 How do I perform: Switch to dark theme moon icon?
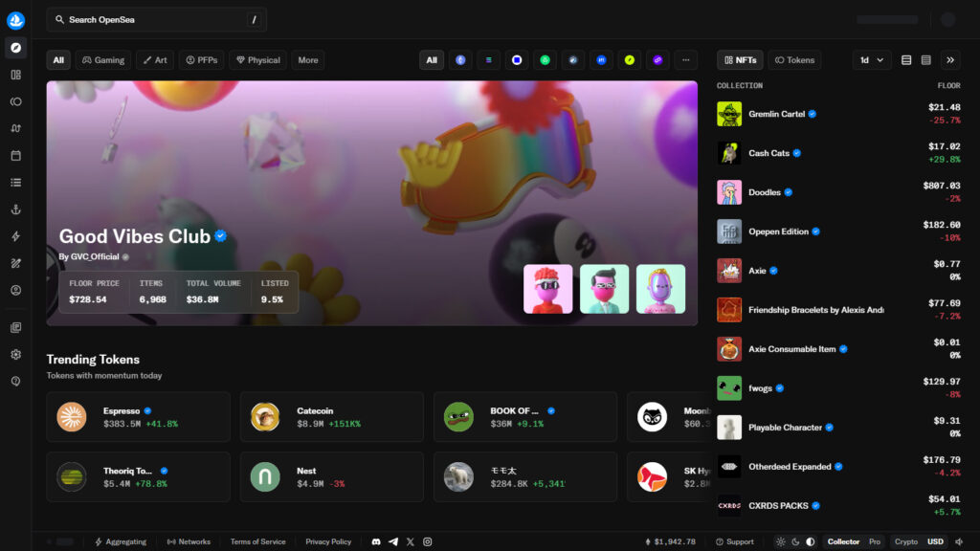click(795, 541)
